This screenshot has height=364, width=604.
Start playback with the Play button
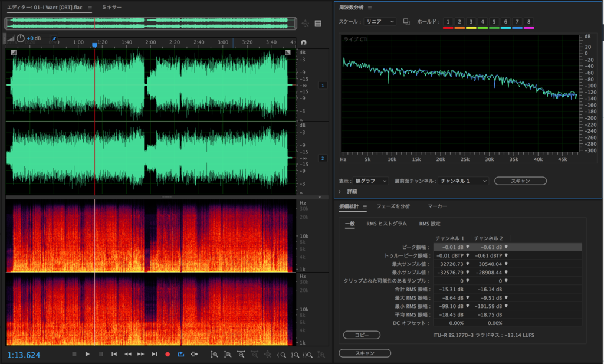87,354
